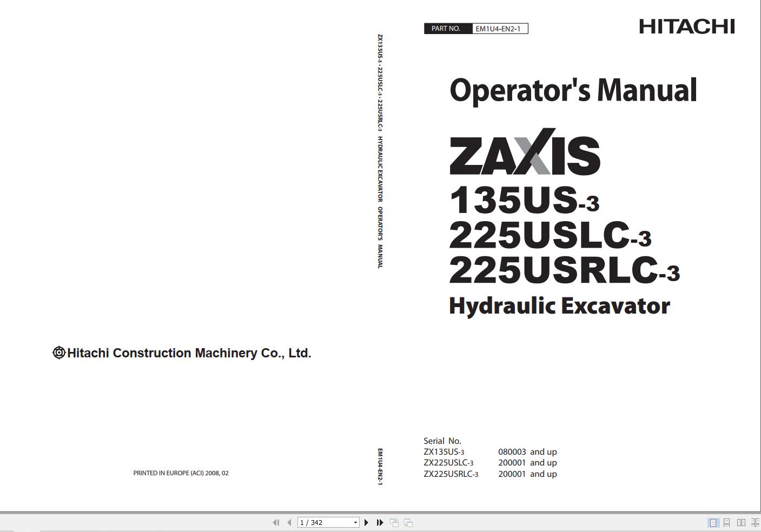The height and width of the screenshot is (532, 761).
Task: Click the ZX225USLC-3 serial row
Action: pyautogui.click(x=490, y=463)
